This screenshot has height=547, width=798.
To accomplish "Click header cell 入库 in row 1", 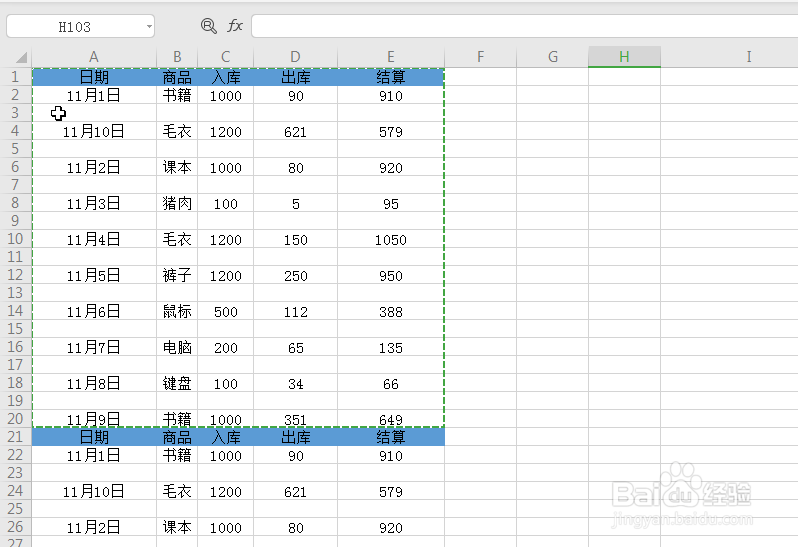I will [225, 77].
